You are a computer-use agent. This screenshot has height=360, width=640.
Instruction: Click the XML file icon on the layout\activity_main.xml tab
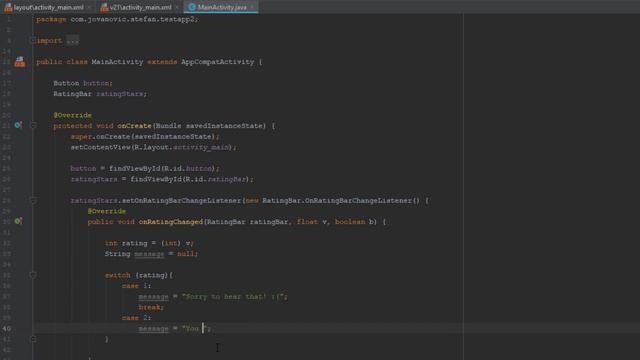tap(8, 7)
